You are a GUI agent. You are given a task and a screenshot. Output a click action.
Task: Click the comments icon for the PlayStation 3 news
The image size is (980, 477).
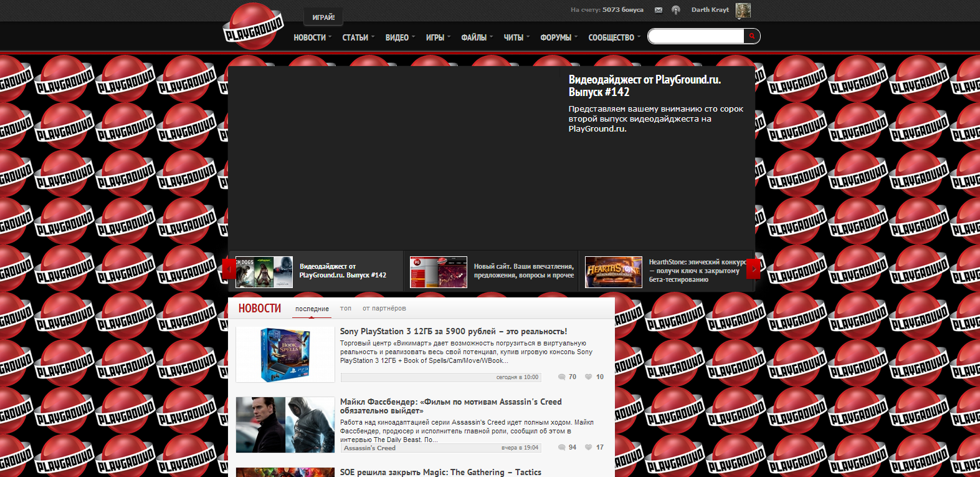(562, 377)
